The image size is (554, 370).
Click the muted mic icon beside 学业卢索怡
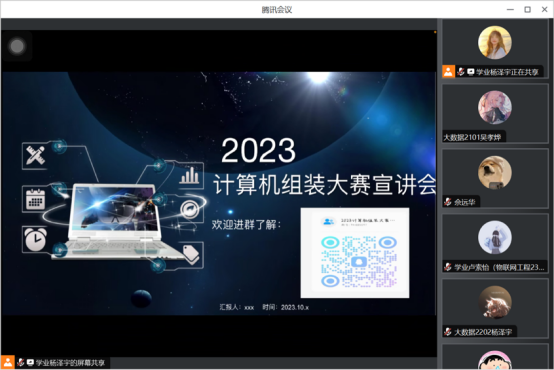(448, 267)
